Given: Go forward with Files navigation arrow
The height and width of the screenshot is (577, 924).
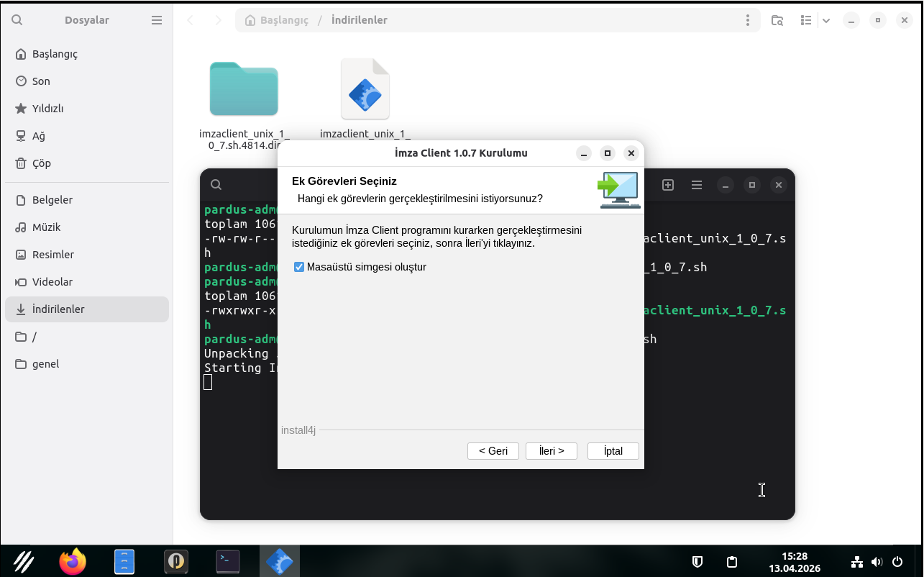Looking at the screenshot, I should click(x=219, y=20).
